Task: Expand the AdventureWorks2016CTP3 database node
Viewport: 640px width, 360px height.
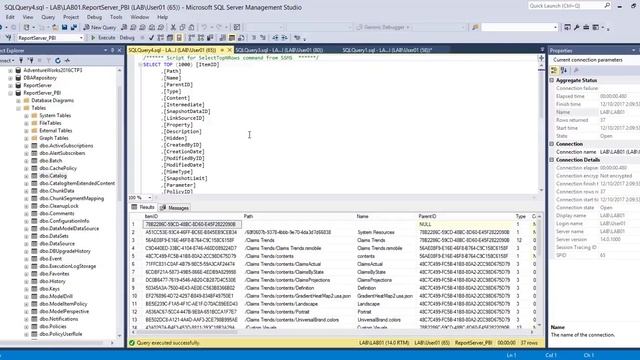Action: (x=10, y=70)
